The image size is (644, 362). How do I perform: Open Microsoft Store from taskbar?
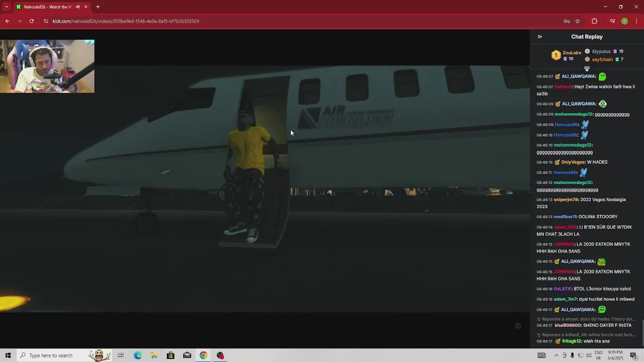point(171,355)
